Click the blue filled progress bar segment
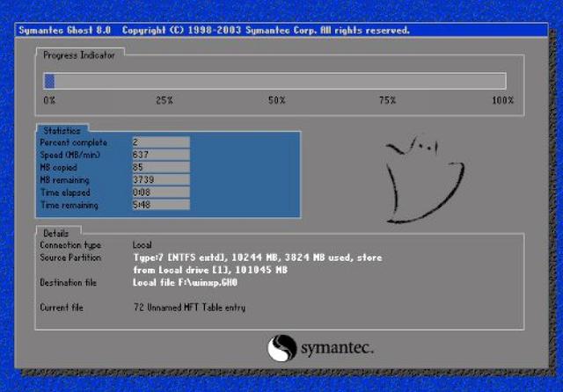Screen dimensions: 563x392 click(x=50, y=81)
